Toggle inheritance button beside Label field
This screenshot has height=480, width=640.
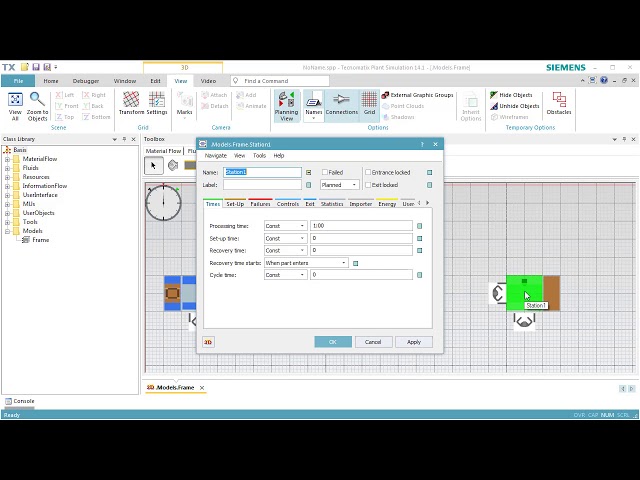309,185
